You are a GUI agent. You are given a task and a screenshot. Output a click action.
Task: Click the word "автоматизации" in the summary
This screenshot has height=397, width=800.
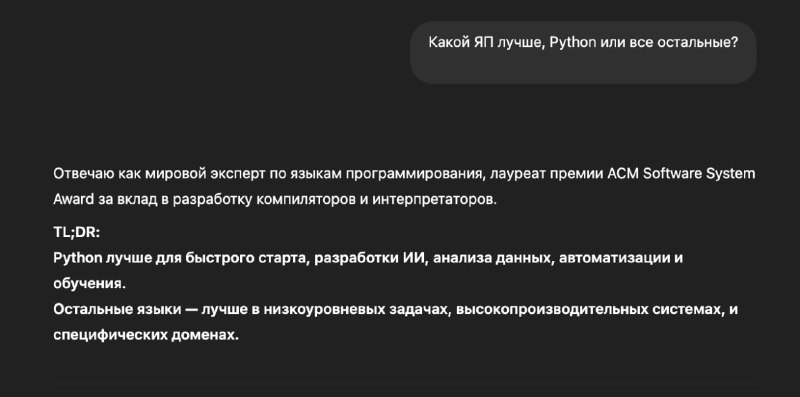pyautogui.click(x=614, y=258)
